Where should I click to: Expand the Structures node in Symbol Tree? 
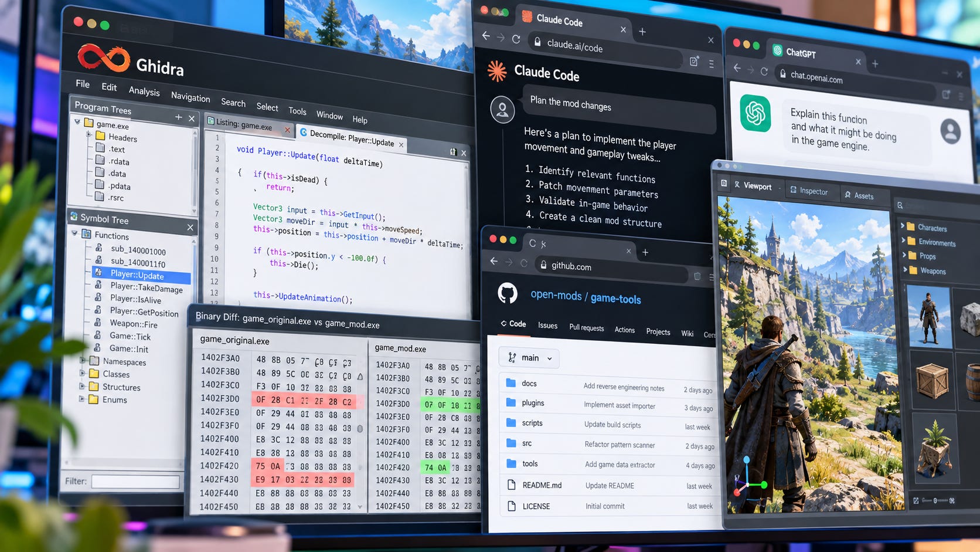(82, 386)
